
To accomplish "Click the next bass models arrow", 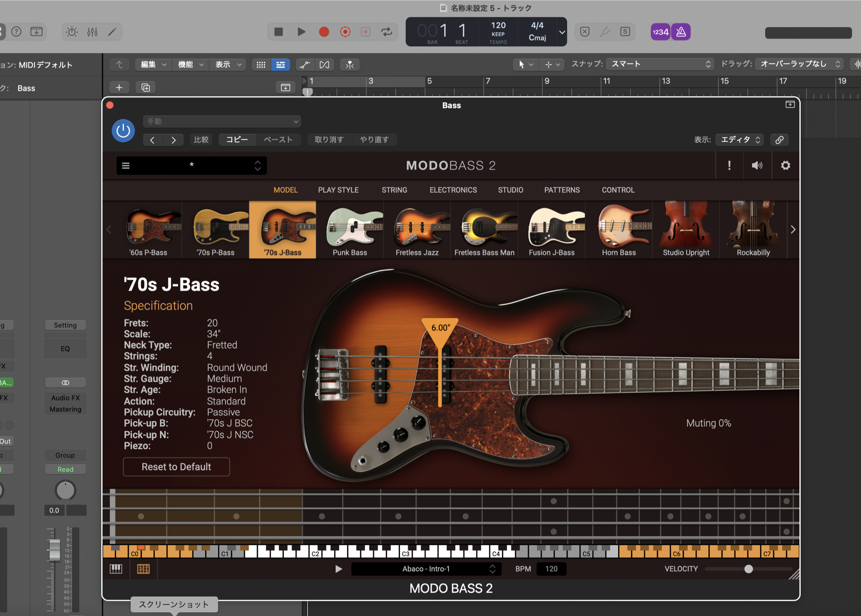I will pyautogui.click(x=793, y=230).
